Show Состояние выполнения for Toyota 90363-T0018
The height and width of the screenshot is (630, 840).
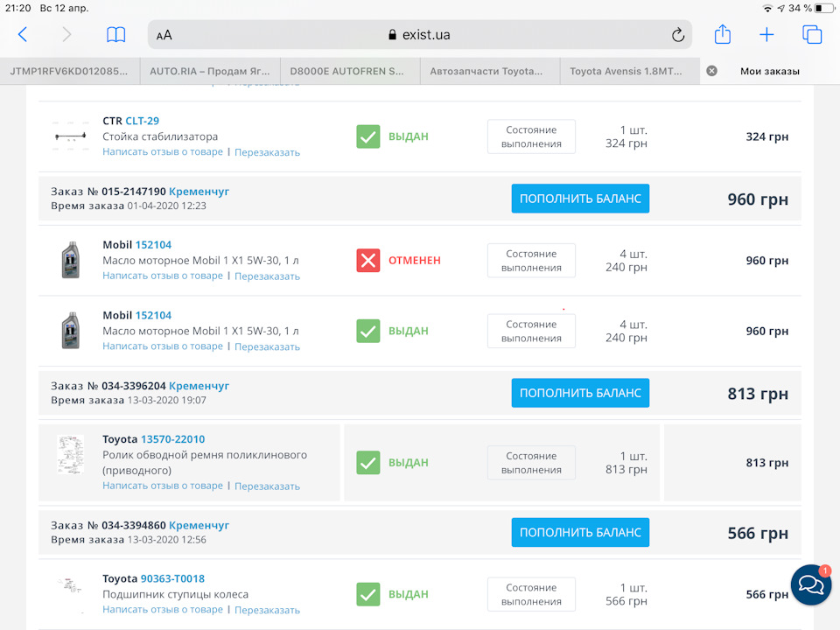pyautogui.click(x=531, y=594)
